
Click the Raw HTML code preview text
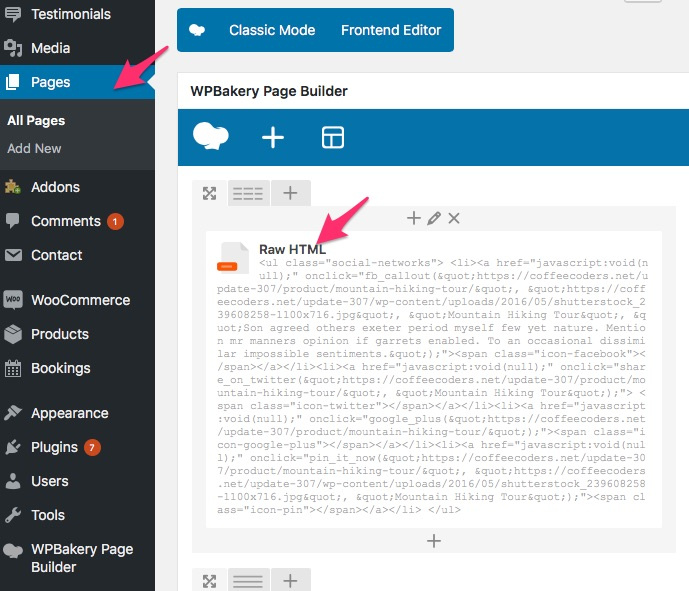tap(432, 387)
